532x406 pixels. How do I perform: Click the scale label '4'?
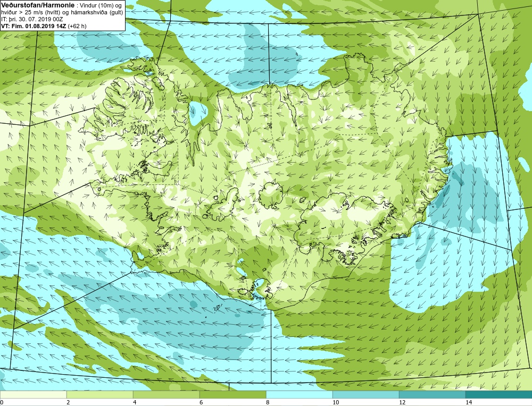coord(135,402)
